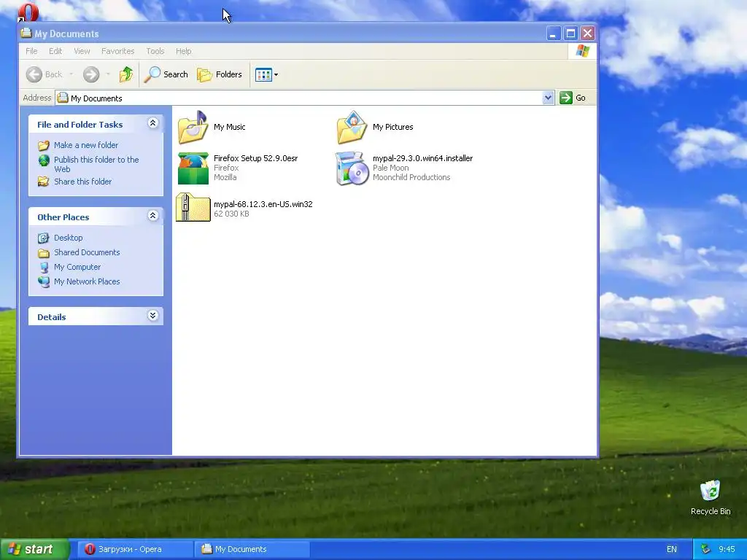Switch to the Загрузки - Opera taskbar button

pos(135,549)
